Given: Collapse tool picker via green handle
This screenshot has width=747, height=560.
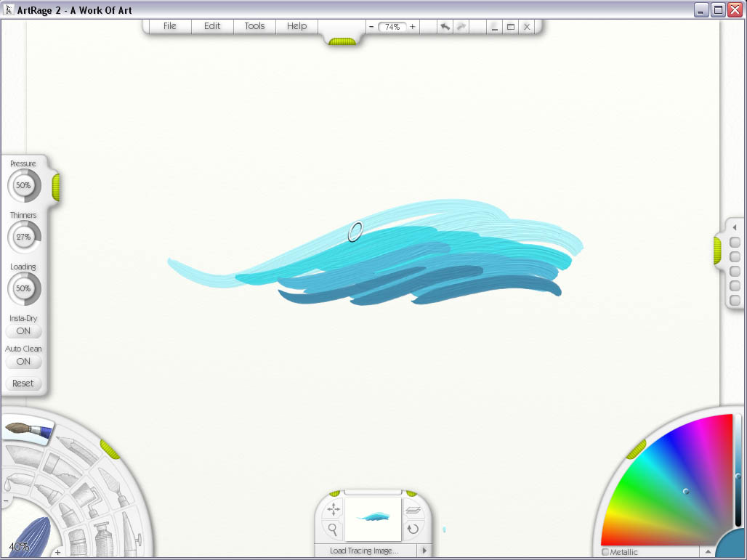Looking at the screenshot, I should [x=110, y=450].
